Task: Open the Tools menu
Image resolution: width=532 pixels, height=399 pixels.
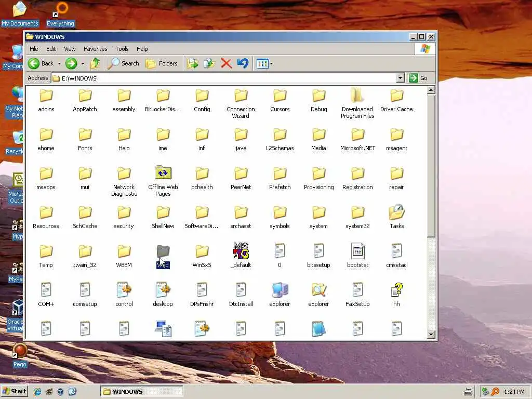Action: tap(122, 49)
